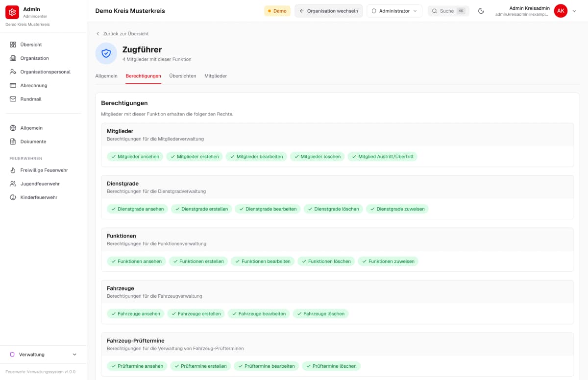Click the Organisationspersonal person icon
The image size is (588, 380).
click(x=13, y=72)
